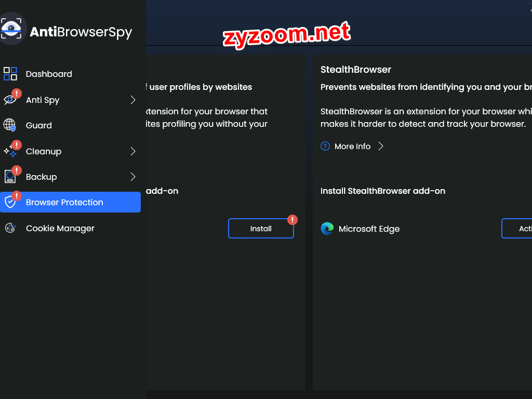Image resolution: width=532 pixels, height=399 pixels.
Task: Expand the Backup submenu arrow
Action: (x=133, y=177)
